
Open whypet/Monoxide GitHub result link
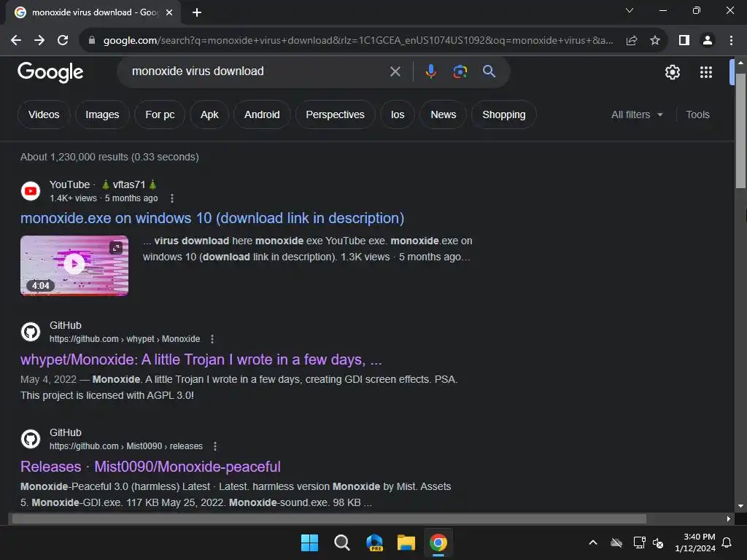[201, 359]
